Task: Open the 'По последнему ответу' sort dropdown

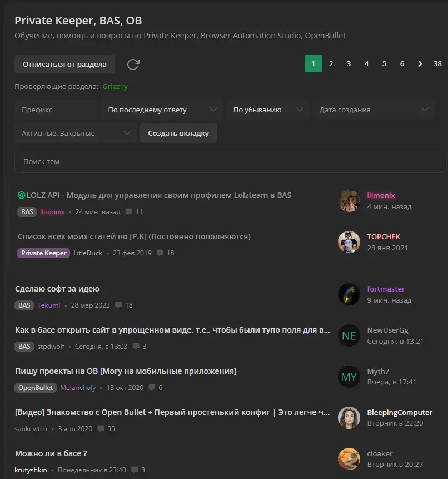Action: pyautogui.click(x=162, y=110)
